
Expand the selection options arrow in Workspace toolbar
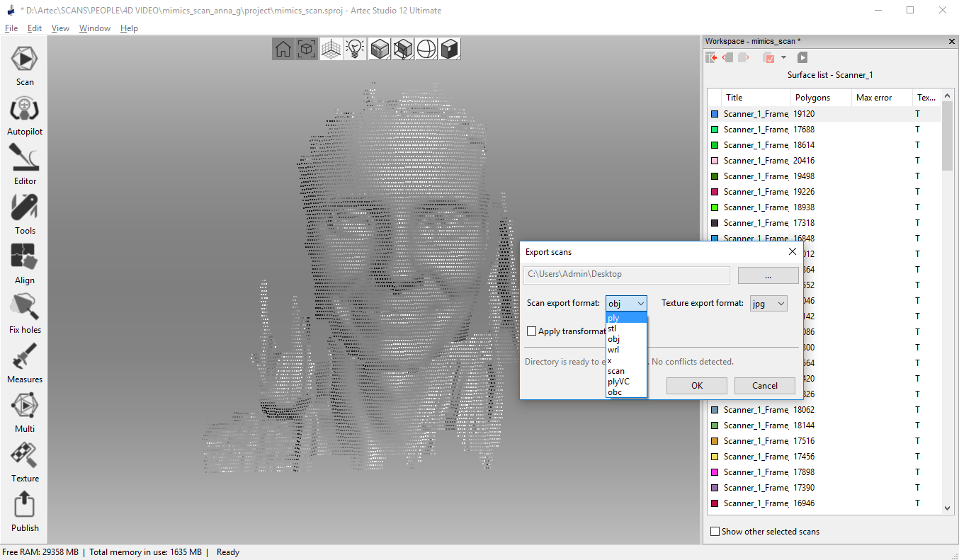click(783, 58)
